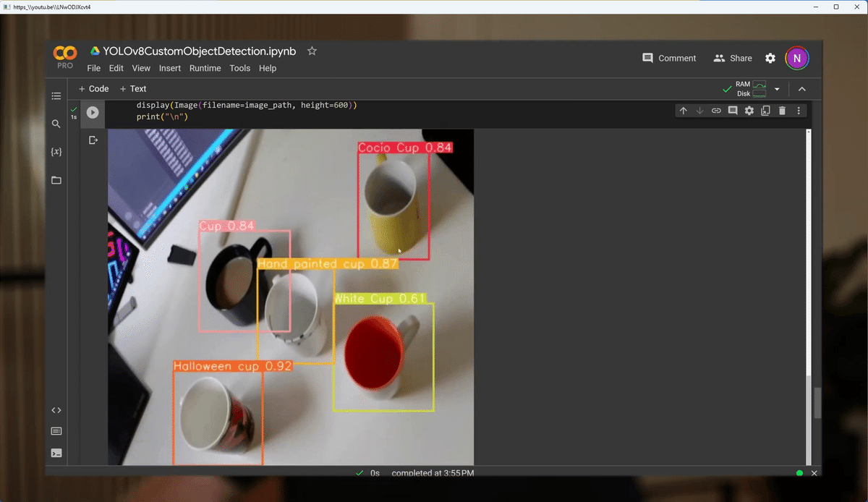Open the variables inspector panel
This screenshot has height=502, width=868.
[56, 152]
